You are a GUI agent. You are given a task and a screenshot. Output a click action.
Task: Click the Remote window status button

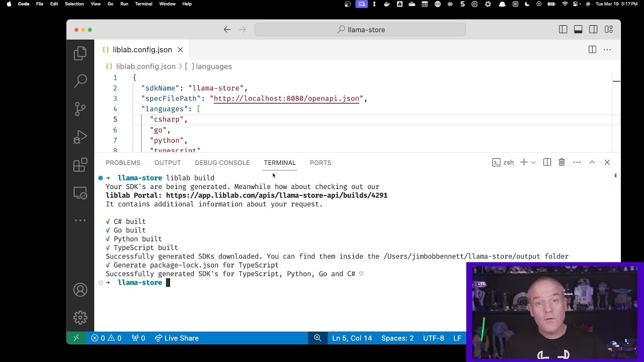(76, 338)
